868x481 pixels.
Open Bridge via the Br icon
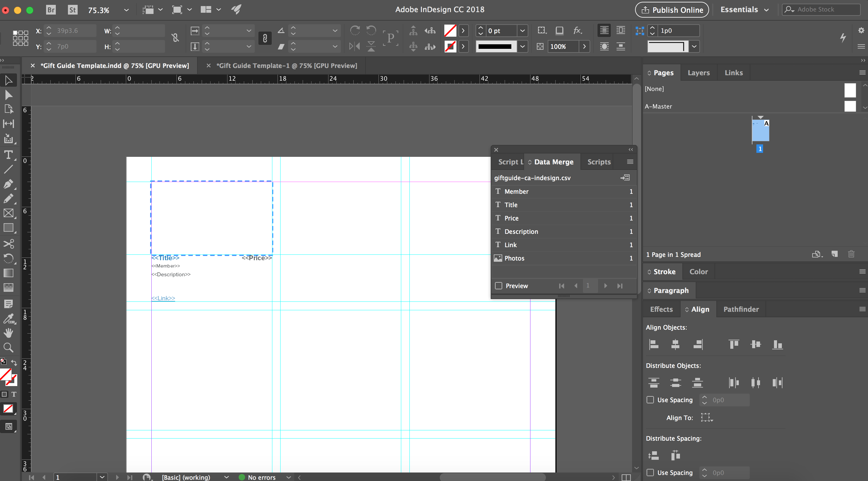(51, 10)
